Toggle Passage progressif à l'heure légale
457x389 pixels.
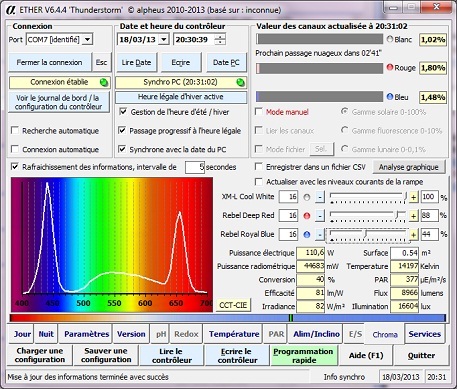pyautogui.click(x=123, y=130)
